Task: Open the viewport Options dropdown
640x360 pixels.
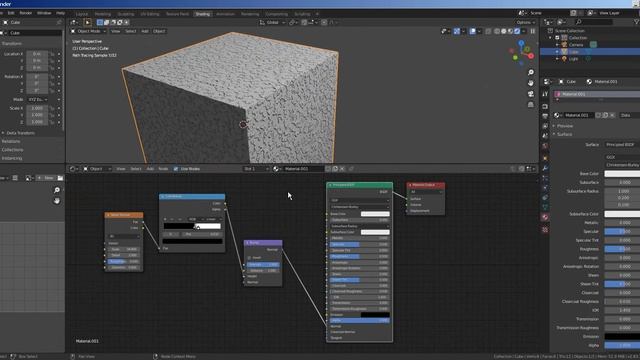Action: click(x=525, y=22)
